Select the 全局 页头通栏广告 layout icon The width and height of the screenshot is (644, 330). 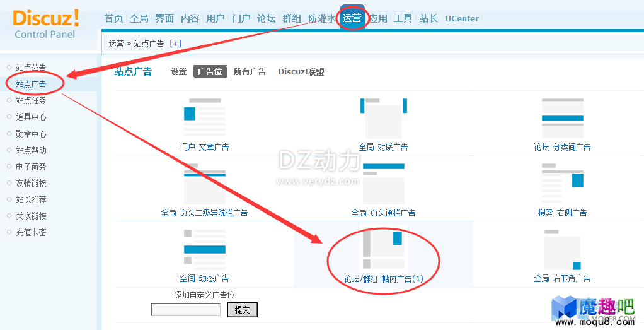(383, 184)
